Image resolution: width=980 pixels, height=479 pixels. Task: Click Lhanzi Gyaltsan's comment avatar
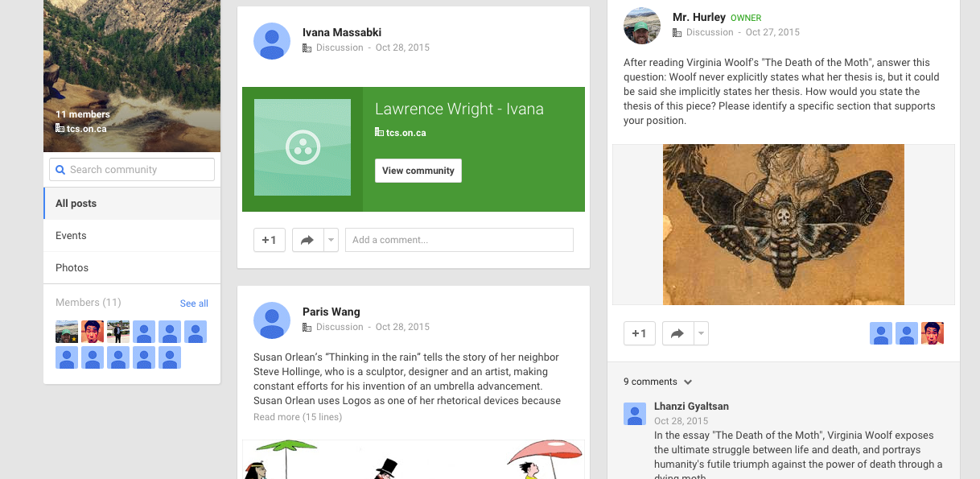point(635,414)
